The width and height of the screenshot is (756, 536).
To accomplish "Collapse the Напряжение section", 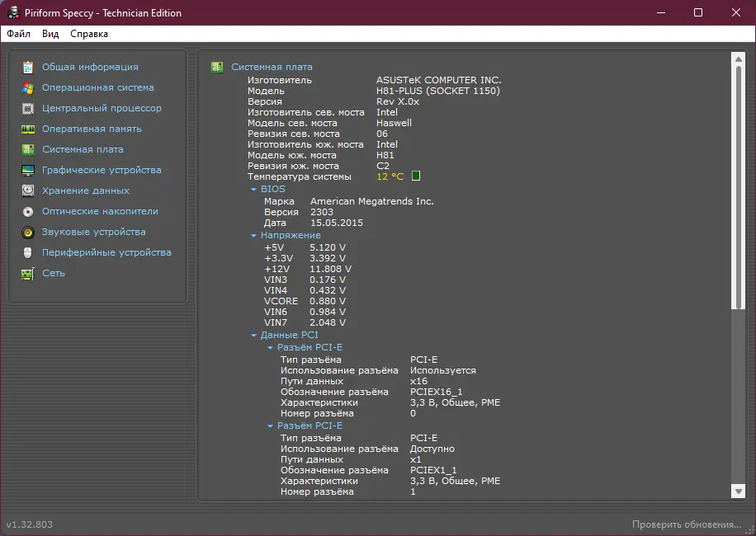I will coord(253,236).
